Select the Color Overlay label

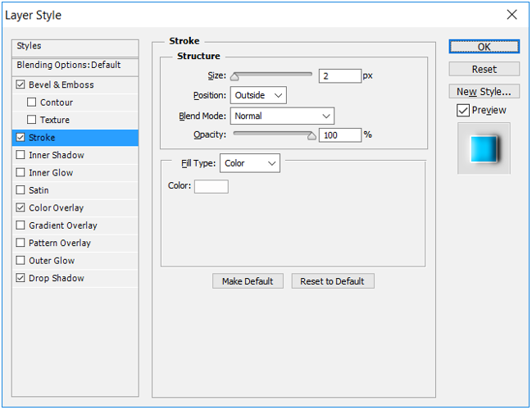point(57,207)
